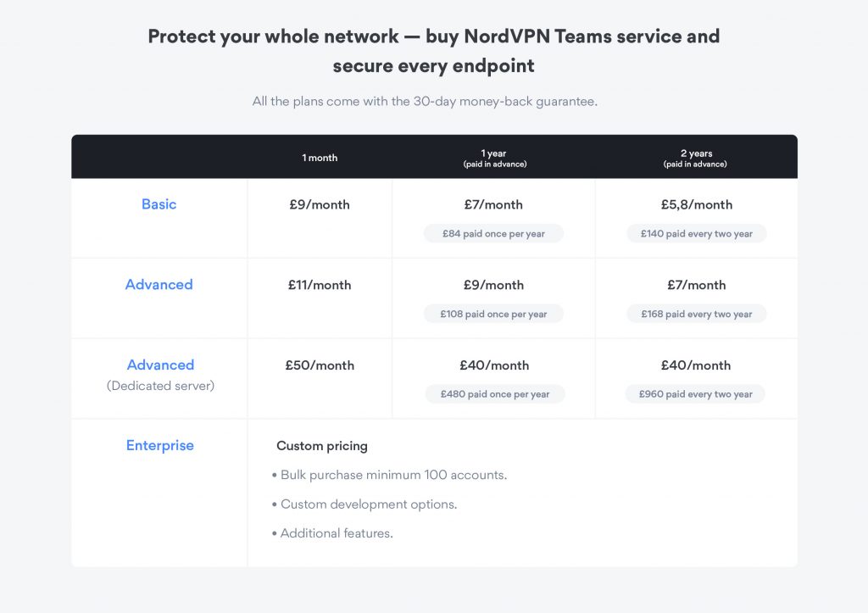Select the 2 years paid in advance header
This screenshot has height=613, width=868.
click(696, 158)
